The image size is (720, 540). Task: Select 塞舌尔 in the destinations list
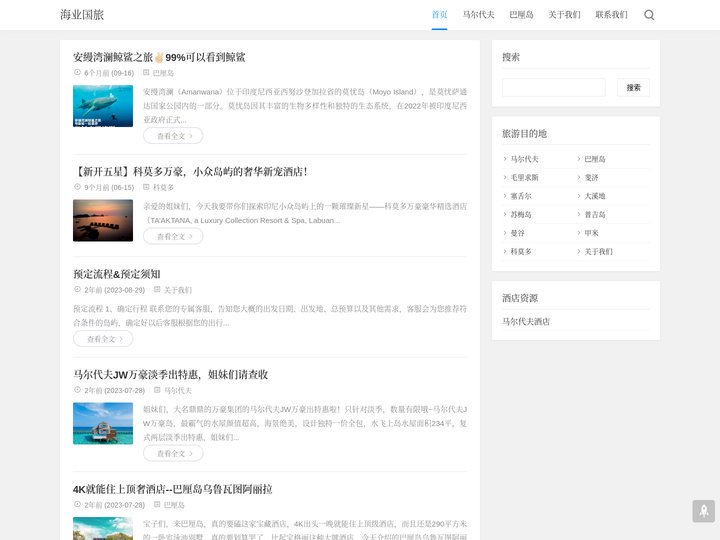coord(521,196)
